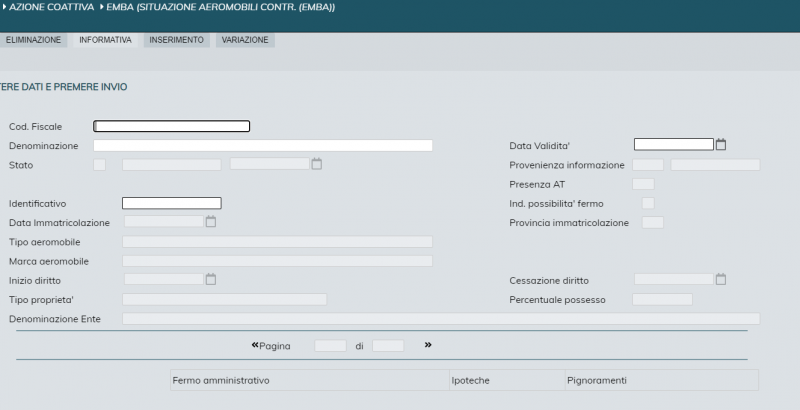Focus the Denominazione text field
This screenshot has width=800, height=410.
coord(263,145)
